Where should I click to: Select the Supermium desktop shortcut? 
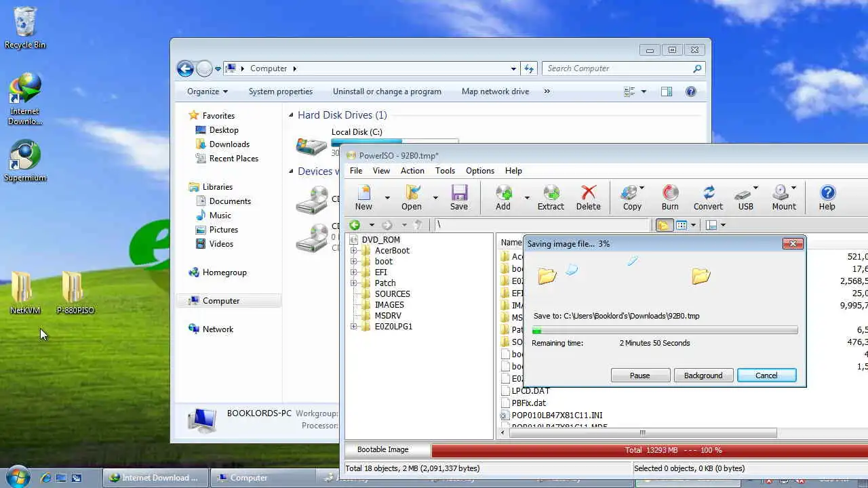[x=25, y=161]
